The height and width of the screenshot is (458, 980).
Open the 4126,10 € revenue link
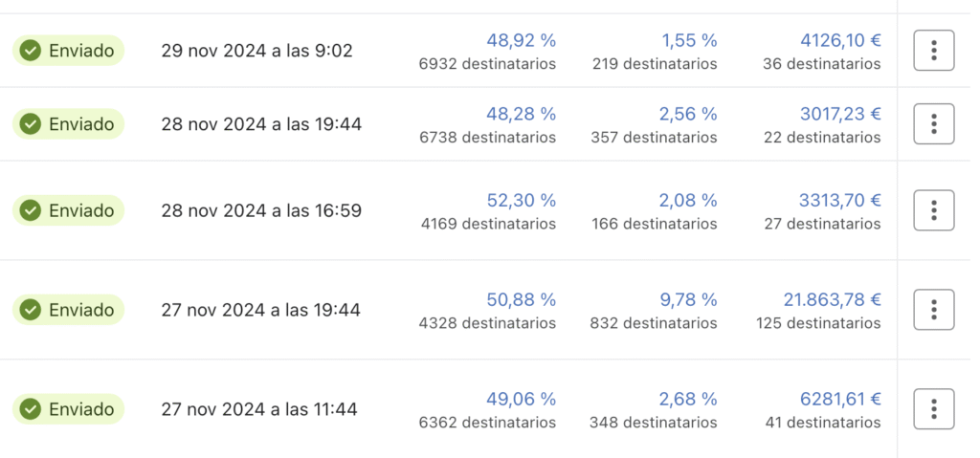[840, 40]
